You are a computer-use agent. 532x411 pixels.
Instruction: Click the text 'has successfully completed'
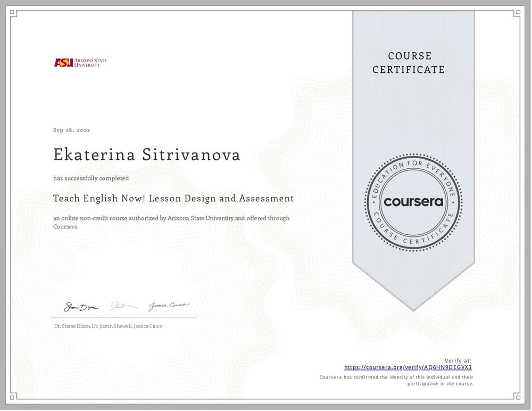(91, 178)
